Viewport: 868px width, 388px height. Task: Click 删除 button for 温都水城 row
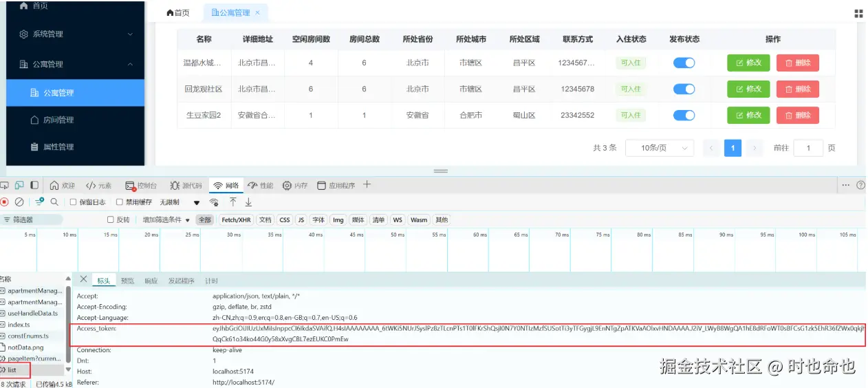coord(798,63)
